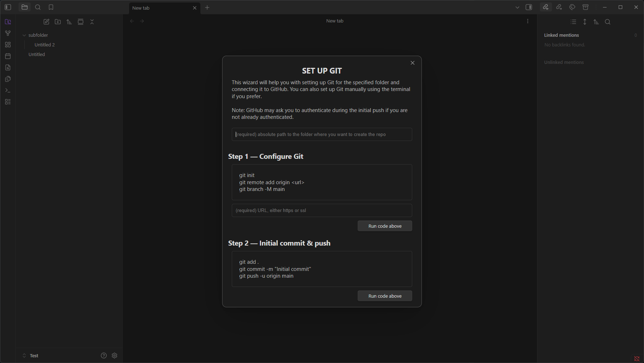Run code above for Step 2
644x363 pixels.
(x=385, y=296)
